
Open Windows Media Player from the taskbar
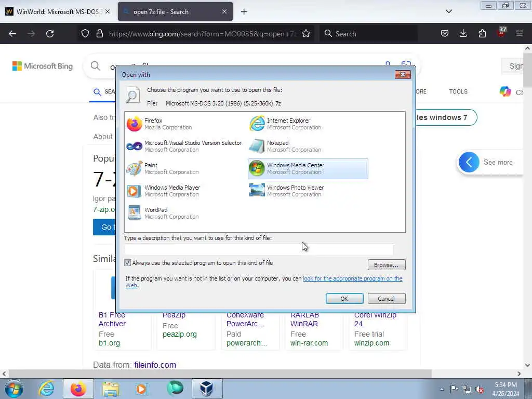pyautogui.click(x=142, y=389)
